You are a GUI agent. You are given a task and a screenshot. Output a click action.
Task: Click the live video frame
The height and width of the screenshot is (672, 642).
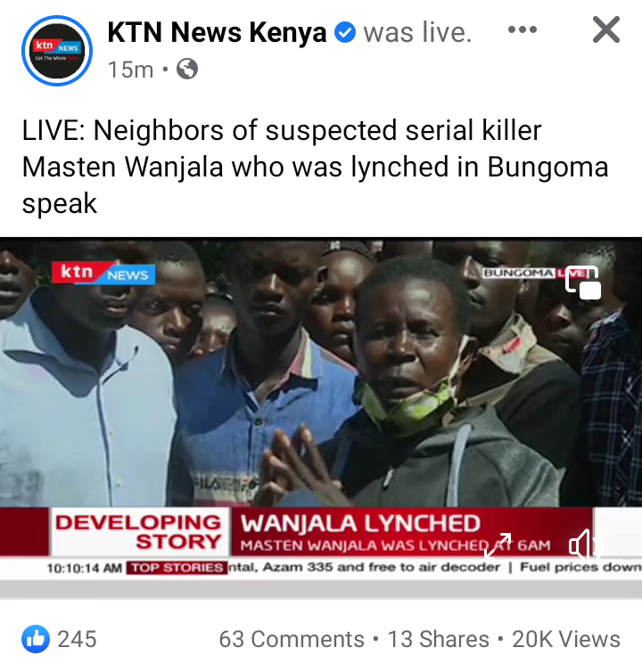pyautogui.click(x=321, y=409)
